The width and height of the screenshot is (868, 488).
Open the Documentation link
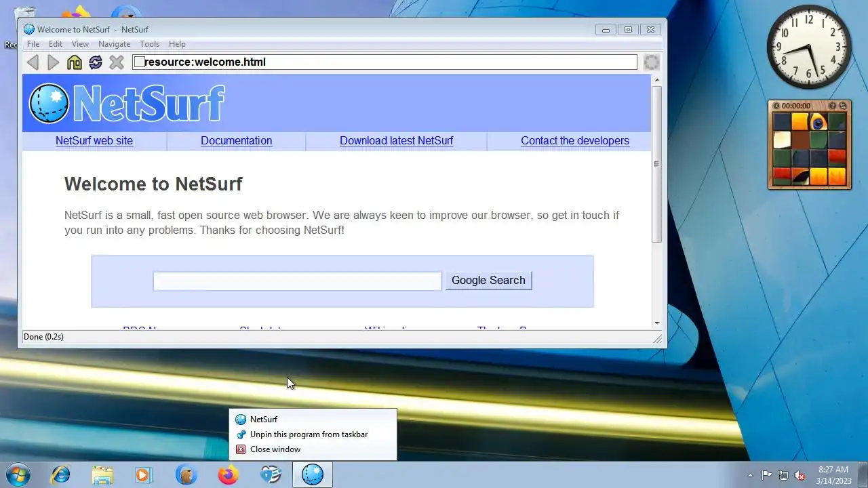(x=236, y=141)
